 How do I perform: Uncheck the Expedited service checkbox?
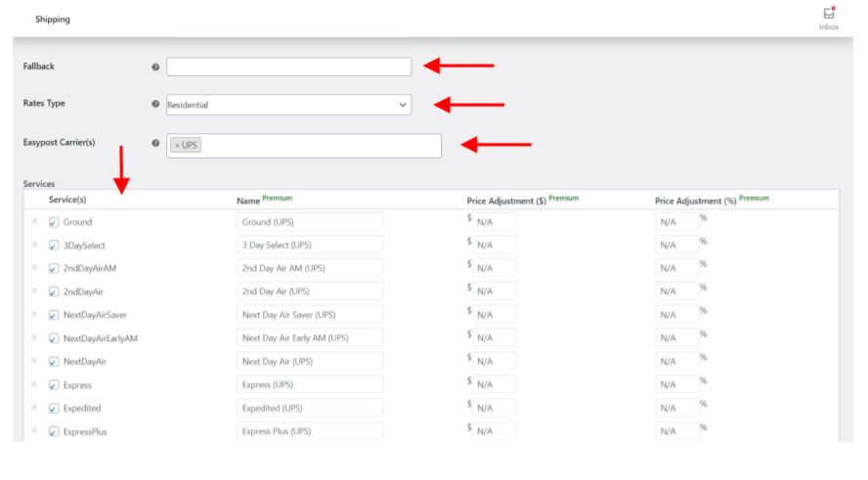(x=54, y=409)
